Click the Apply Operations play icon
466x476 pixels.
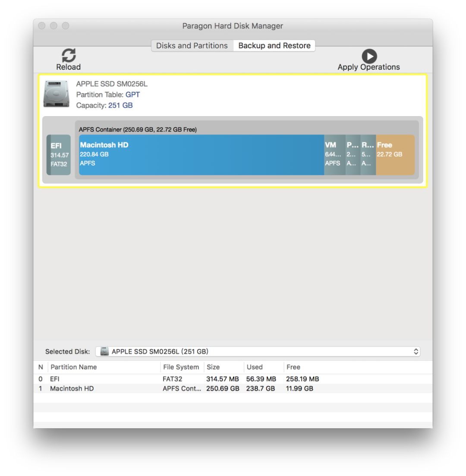[369, 56]
